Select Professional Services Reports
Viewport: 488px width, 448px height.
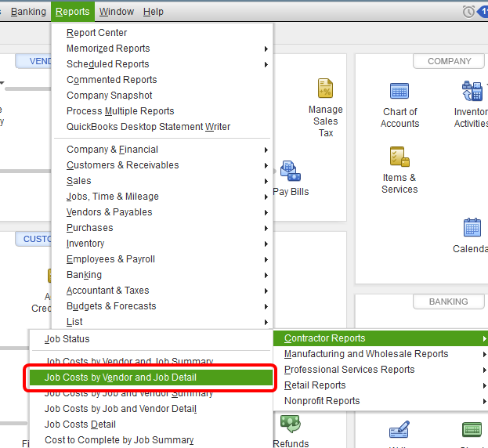[381, 370]
